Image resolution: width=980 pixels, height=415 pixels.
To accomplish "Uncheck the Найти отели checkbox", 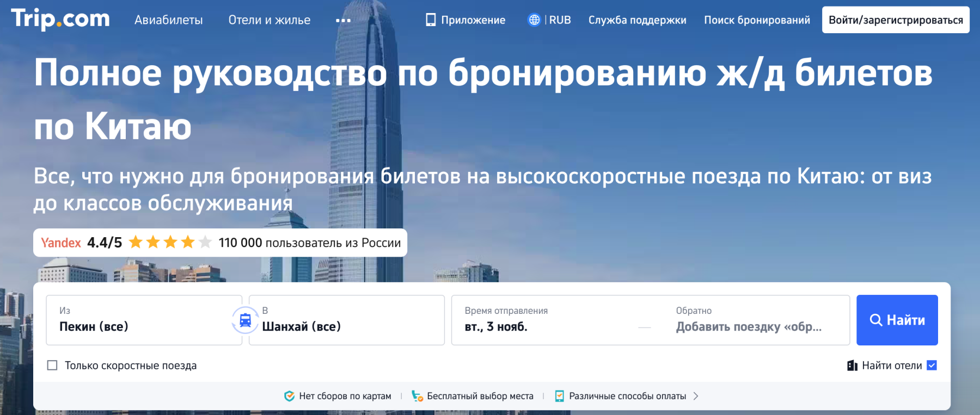I will pyautogui.click(x=932, y=366).
